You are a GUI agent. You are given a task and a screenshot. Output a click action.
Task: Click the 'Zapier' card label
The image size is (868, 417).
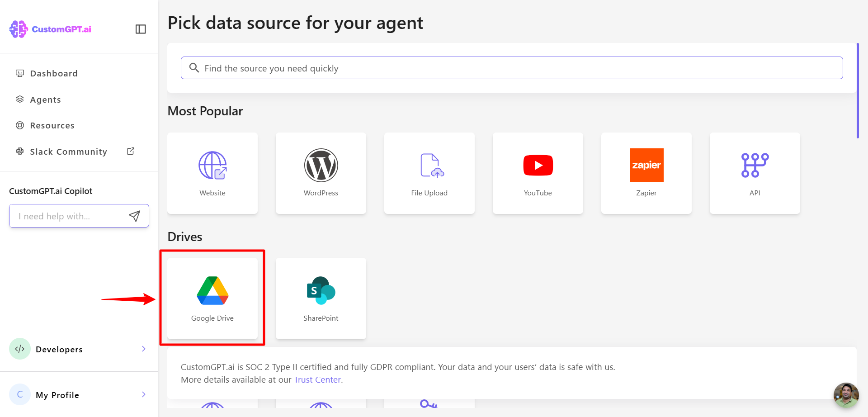646,193
